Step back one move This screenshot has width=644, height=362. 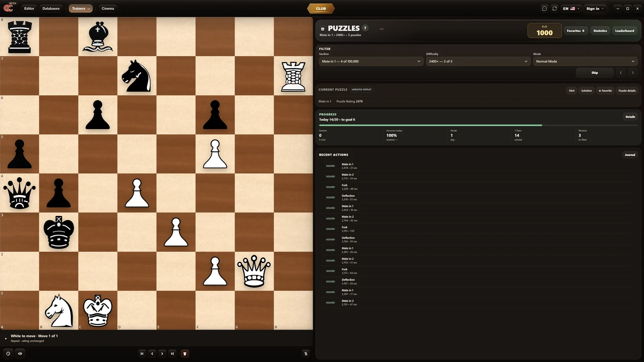[152, 354]
